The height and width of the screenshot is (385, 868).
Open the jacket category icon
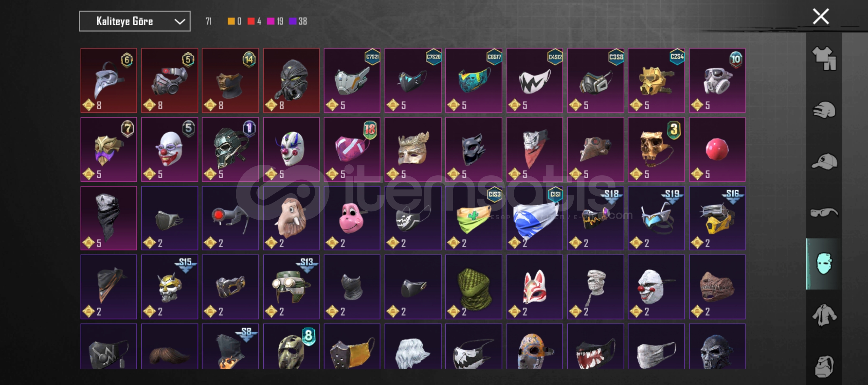824,315
